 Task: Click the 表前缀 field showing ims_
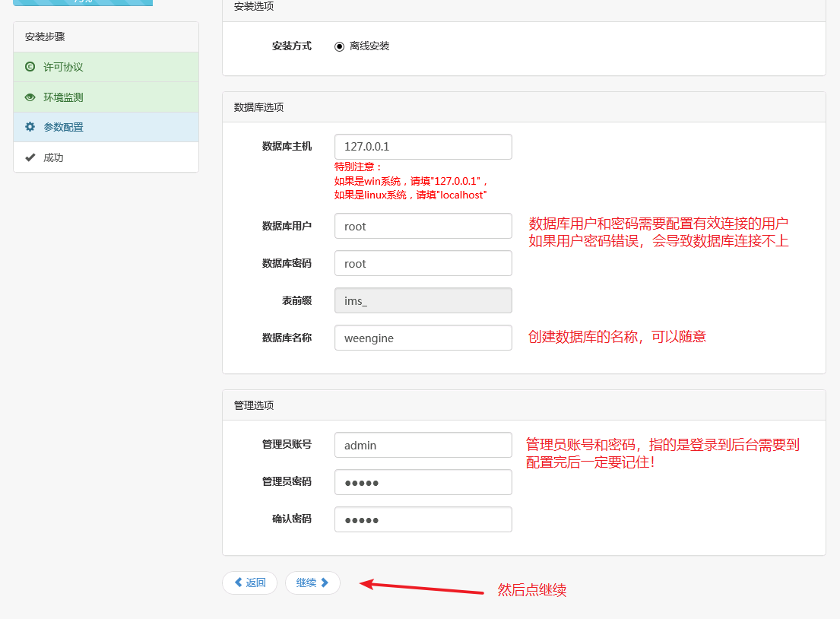423,300
